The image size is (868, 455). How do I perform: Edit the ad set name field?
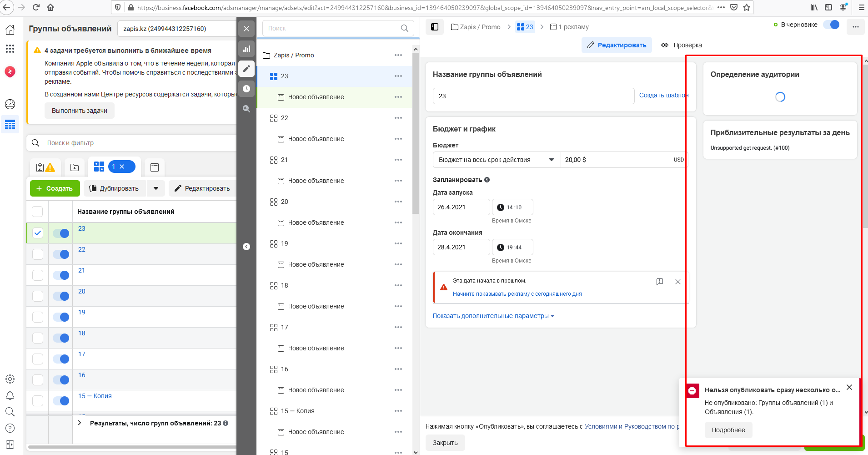(x=533, y=96)
